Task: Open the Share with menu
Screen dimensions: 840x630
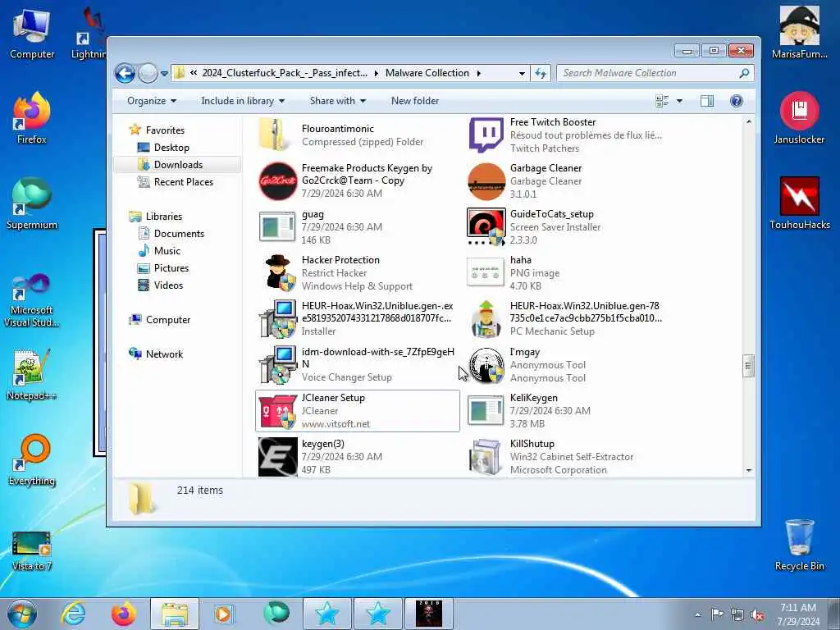Action: click(337, 101)
